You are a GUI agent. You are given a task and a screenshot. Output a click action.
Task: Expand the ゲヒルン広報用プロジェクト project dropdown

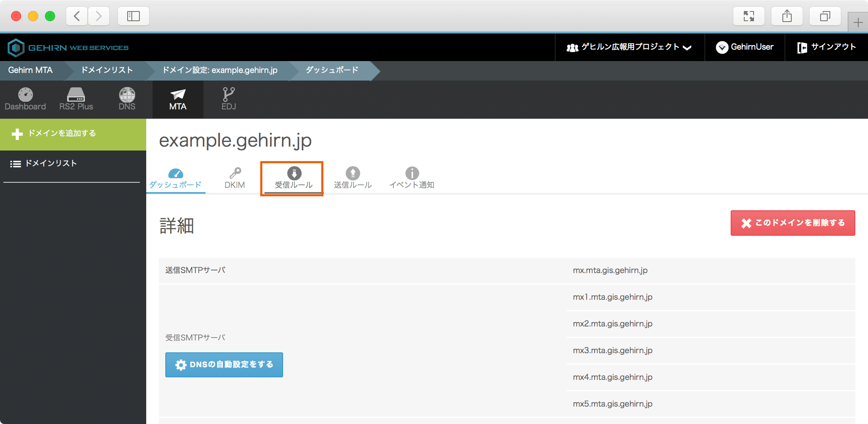tap(629, 47)
